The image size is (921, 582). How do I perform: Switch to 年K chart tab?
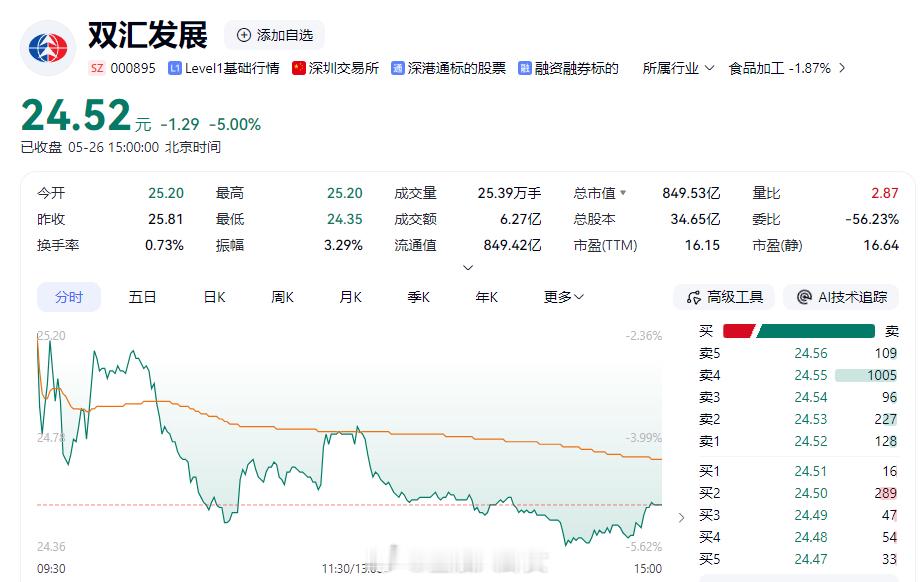coord(487,297)
